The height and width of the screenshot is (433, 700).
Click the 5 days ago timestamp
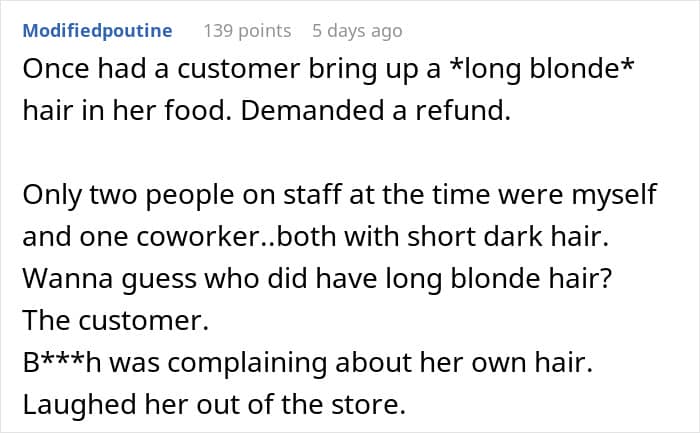click(x=357, y=31)
